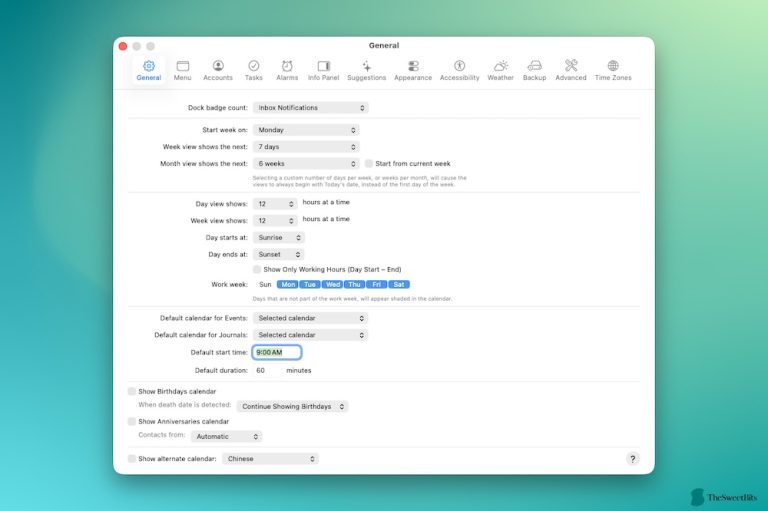The width and height of the screenshot is (768, 511).
Task: Open the General preferences tab
Action: pos(148,70)
